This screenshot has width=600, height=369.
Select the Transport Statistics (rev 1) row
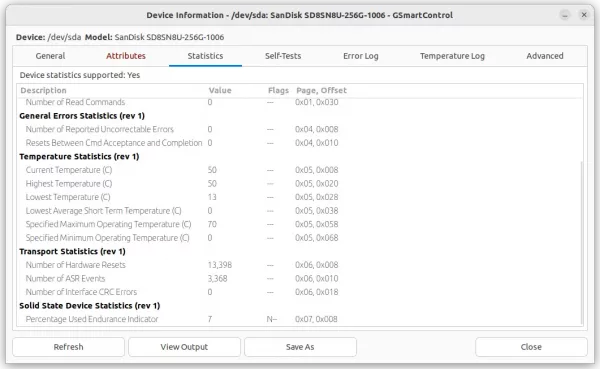coord(299,251)
